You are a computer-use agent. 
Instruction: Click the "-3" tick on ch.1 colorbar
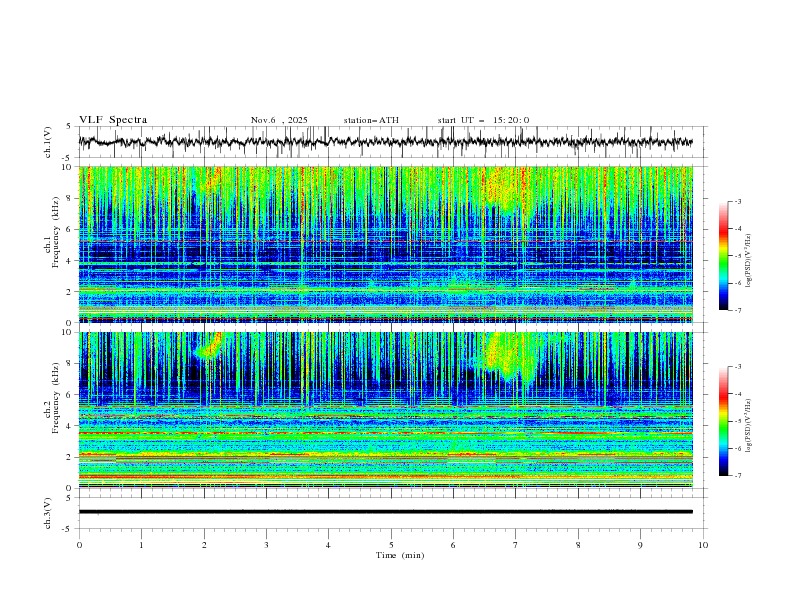tap(737, 201)
